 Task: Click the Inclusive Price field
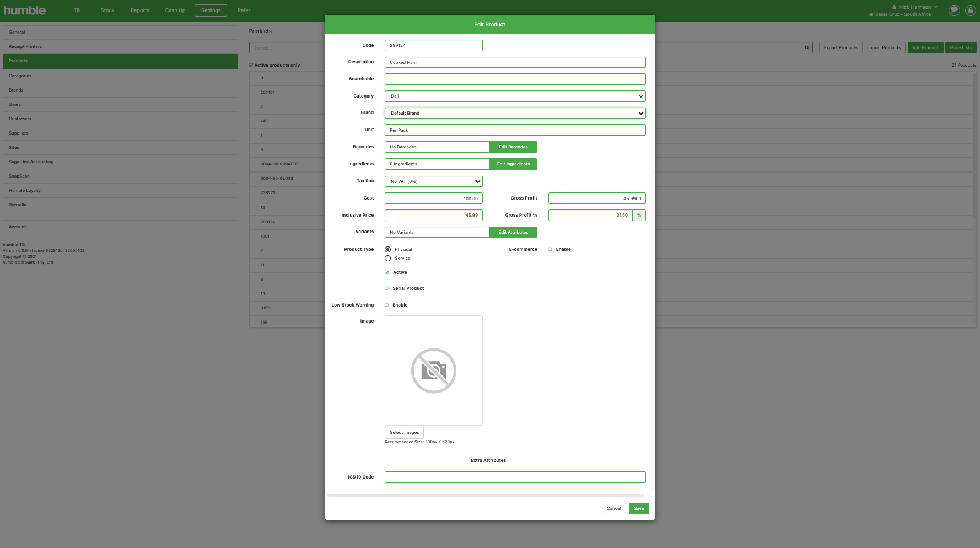coord(433,216)
